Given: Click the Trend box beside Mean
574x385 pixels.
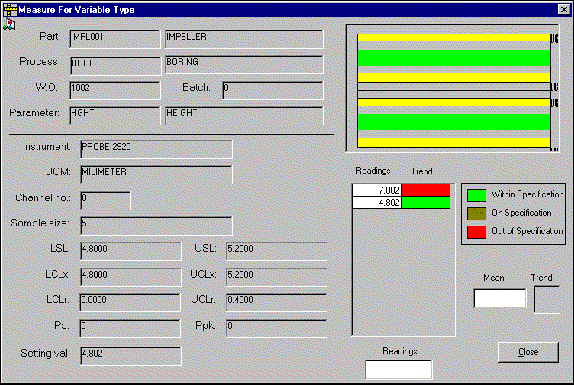Looking at the screenshot, I should pyautogui.click(x=547, y=300).
